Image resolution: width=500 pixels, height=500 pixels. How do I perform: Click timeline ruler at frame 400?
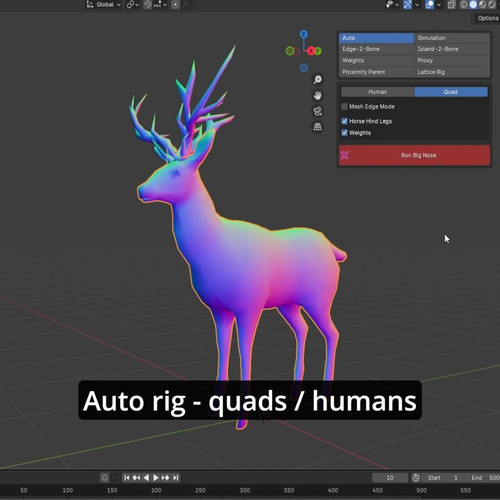tap(333, 490)
